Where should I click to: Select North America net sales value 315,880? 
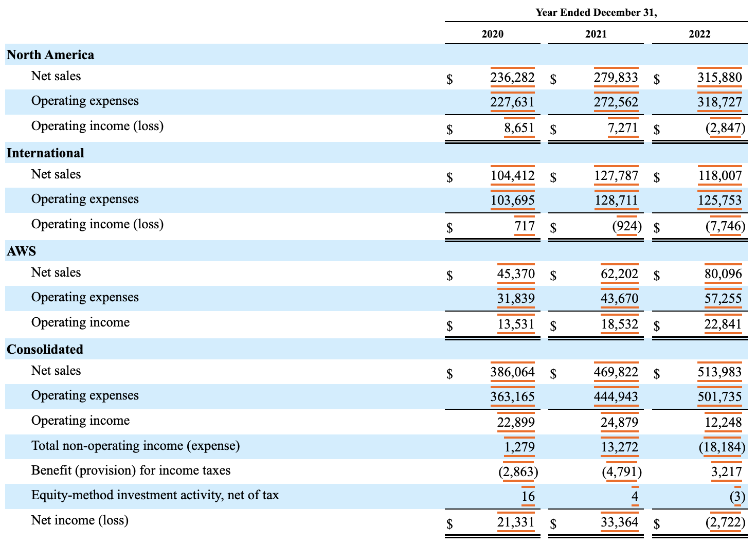pos(720,78)
